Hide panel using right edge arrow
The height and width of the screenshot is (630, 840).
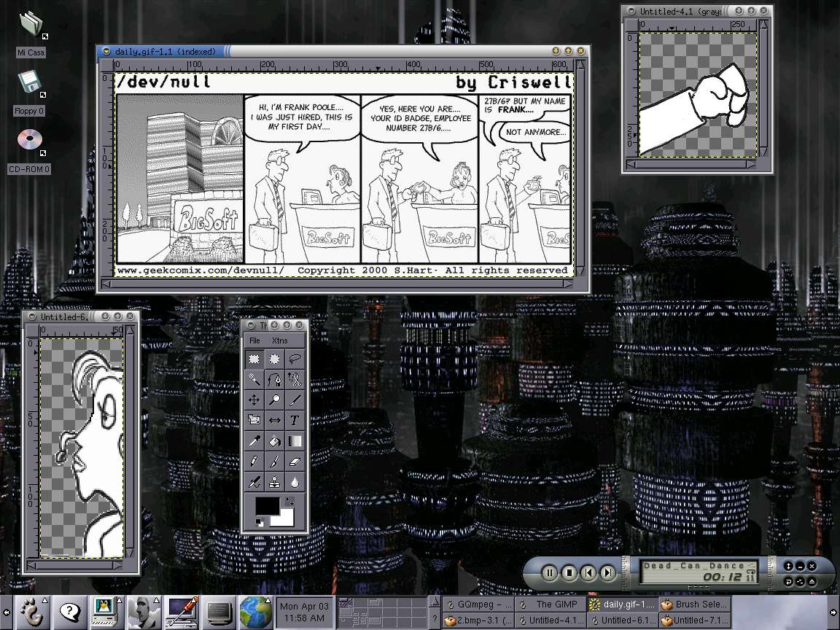[x=833, y=612]
